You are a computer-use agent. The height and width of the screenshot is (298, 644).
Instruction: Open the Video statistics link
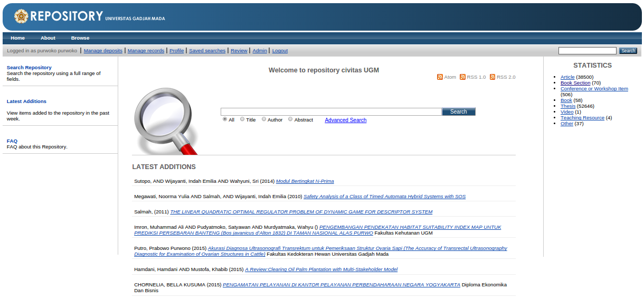click(567, 112)
